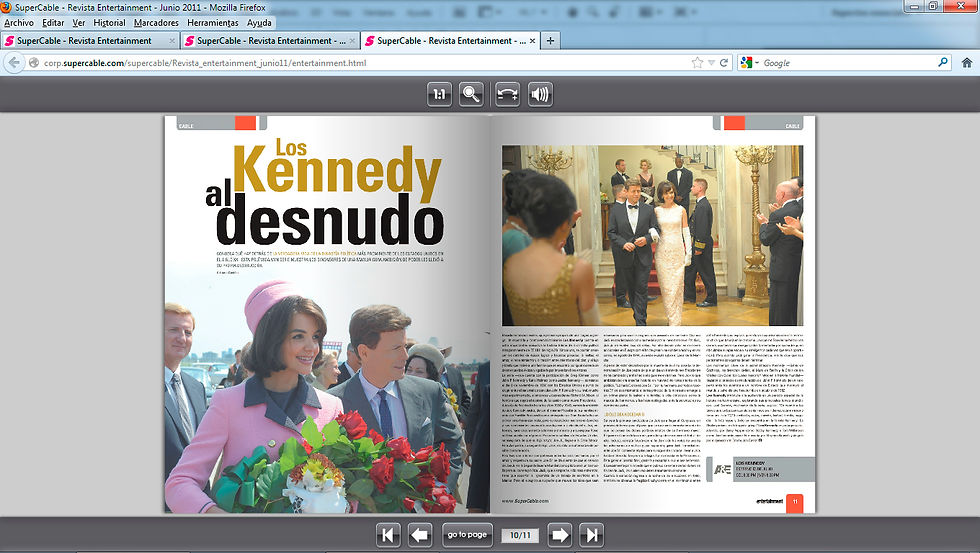Close the first SuperCable tab
Image resolution: width=980 pixels, height=553 pixels.
172,41
